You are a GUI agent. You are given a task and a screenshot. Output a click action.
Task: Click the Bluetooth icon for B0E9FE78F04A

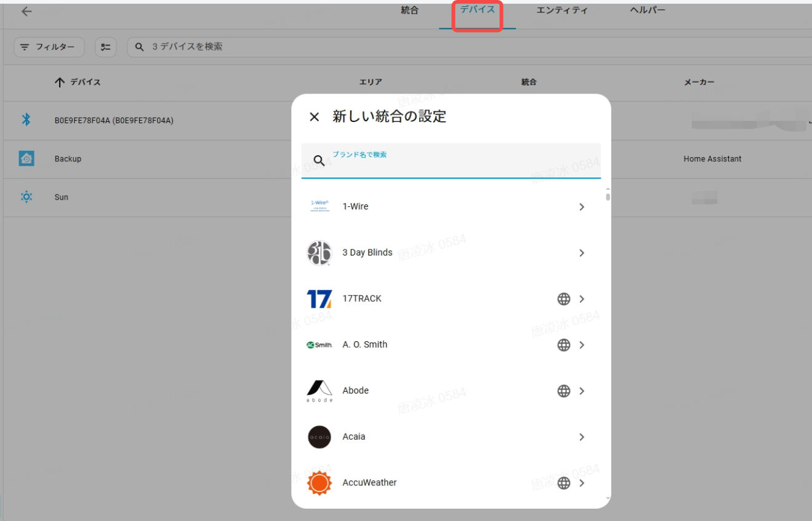(26, 120)
